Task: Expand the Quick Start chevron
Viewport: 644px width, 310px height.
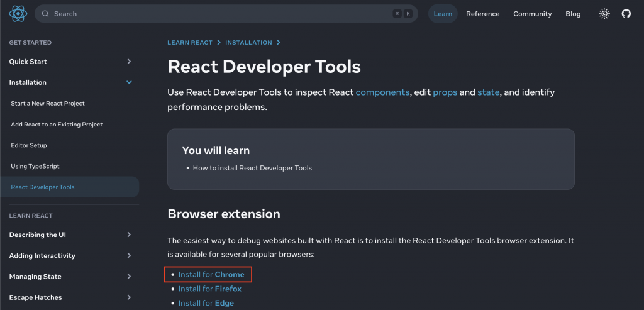Action: click(129, 62)
